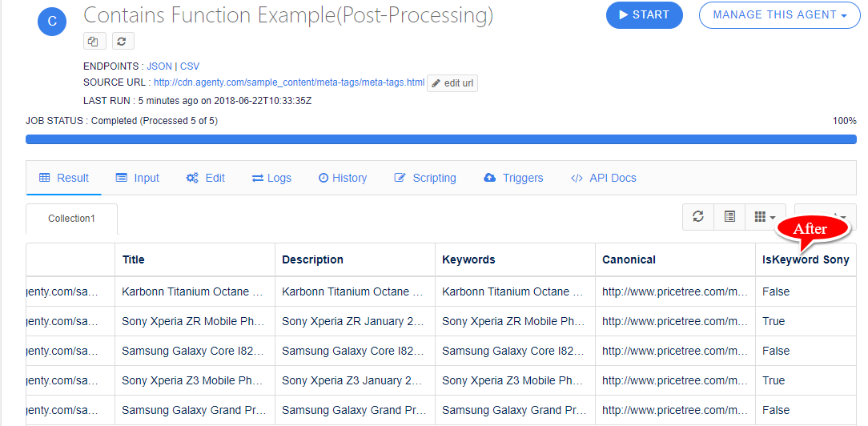Viewport: 868px width, 426px height.
Task: Open the Triggers tab
Action: point(513,178)
